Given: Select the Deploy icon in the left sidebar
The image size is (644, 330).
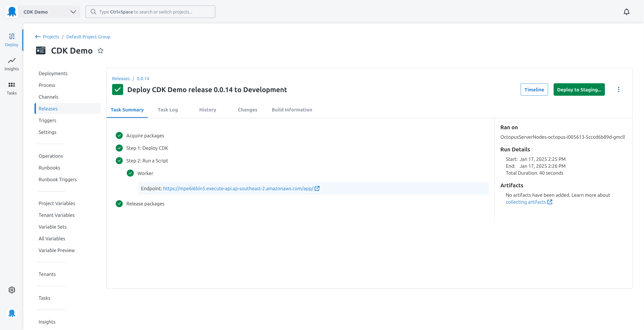Looking at the screenshot, I should coord(12,40).
